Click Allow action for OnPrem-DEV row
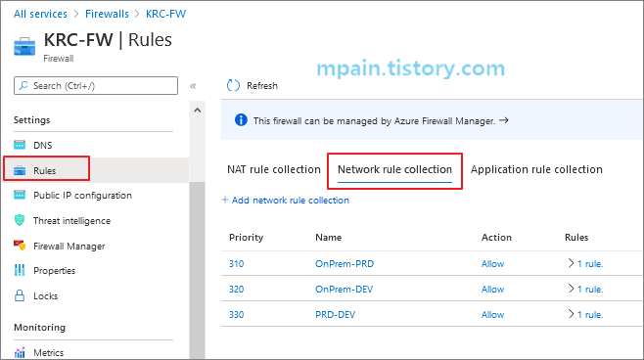The height and width of the screenshot is (360, 644). tap(492, 289)
